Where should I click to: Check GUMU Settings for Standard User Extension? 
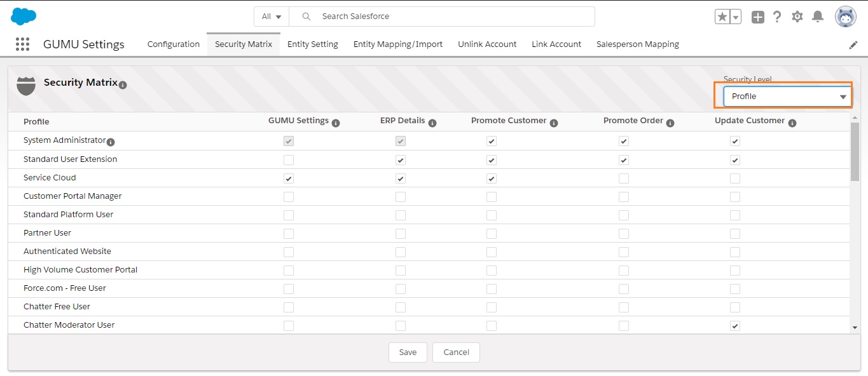point(289,160)
